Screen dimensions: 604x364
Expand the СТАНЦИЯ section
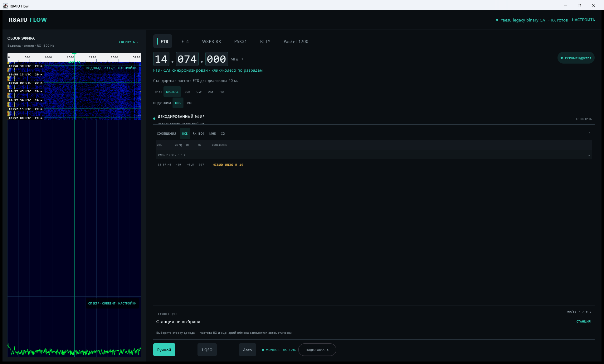[583, 322]
